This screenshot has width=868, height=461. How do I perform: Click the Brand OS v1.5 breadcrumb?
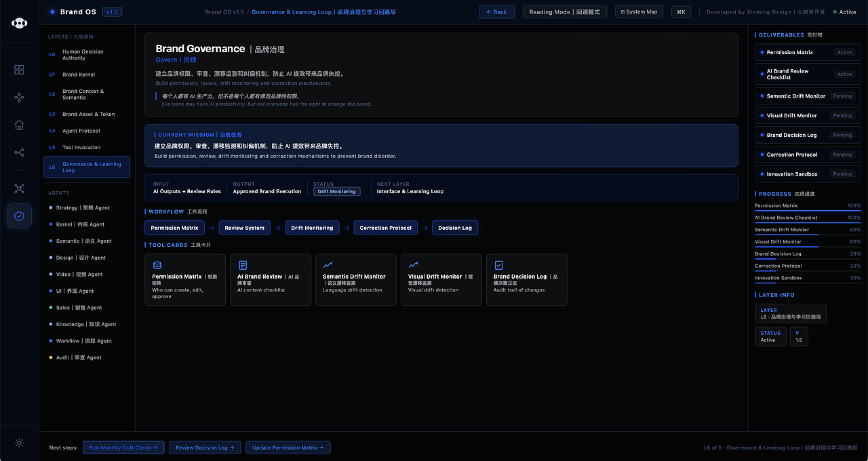(x=224, y=12)
